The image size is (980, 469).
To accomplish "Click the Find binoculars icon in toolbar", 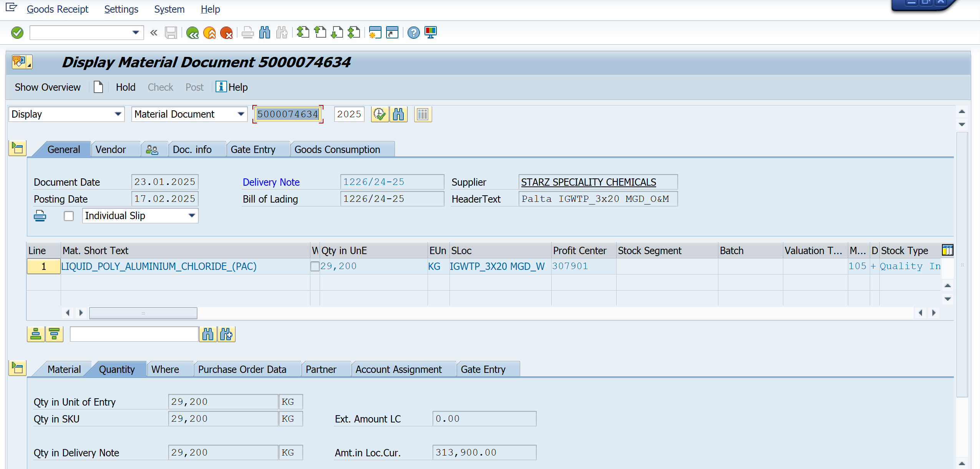I will pyautogui.click(x=265, y=33).
